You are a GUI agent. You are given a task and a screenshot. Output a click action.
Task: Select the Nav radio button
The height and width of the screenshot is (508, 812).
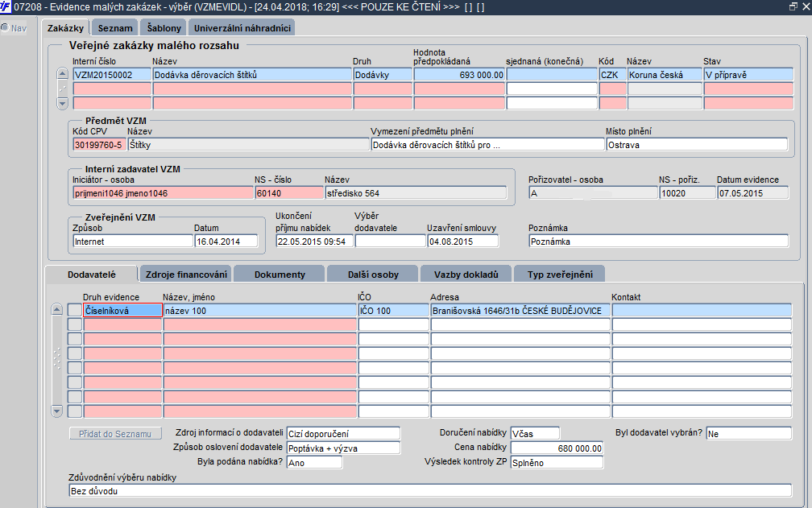tap(5, 28)
